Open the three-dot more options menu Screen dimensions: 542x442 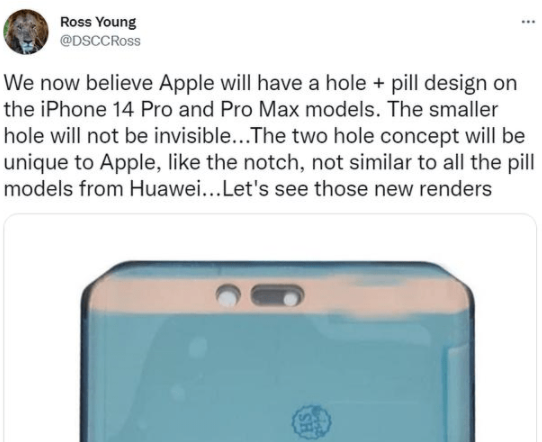click(528, 22)
